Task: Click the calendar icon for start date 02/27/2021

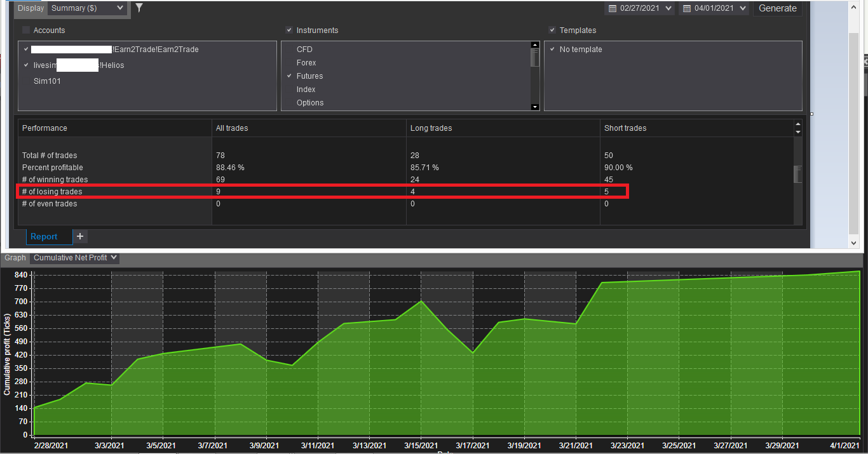Action: coord(613,8)
